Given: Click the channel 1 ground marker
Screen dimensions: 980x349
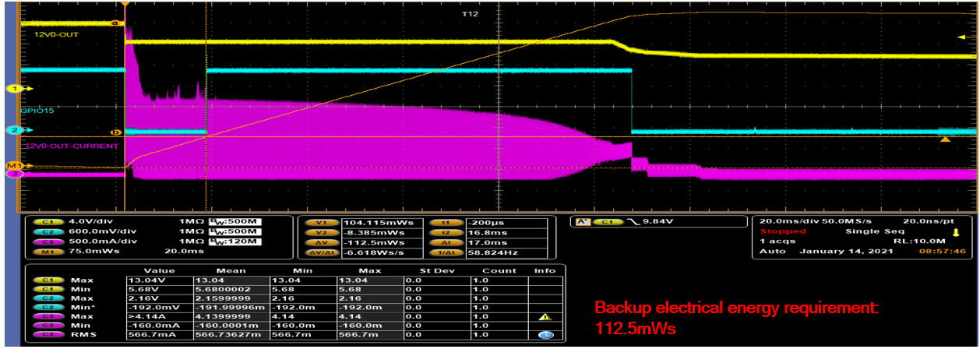Looking at the screenshot, I should coord(13,90).
